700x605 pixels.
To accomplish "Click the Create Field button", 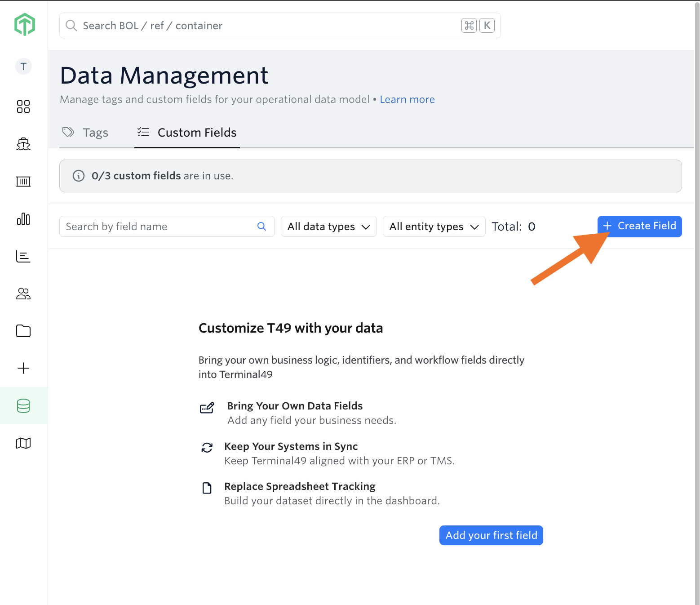I will (639, 226).
